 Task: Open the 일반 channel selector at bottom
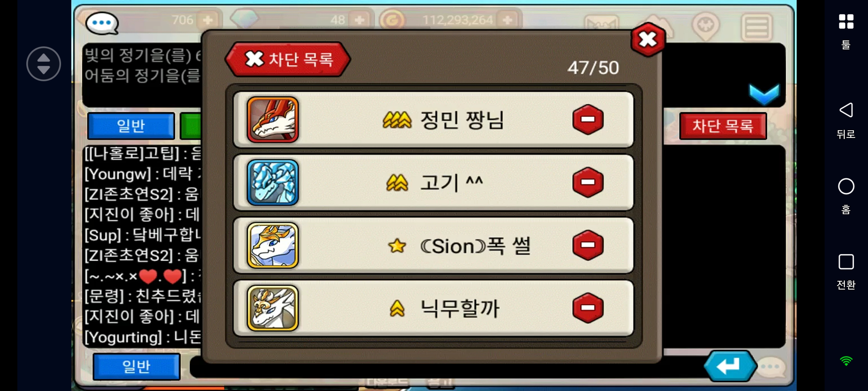tap(136, 366)
